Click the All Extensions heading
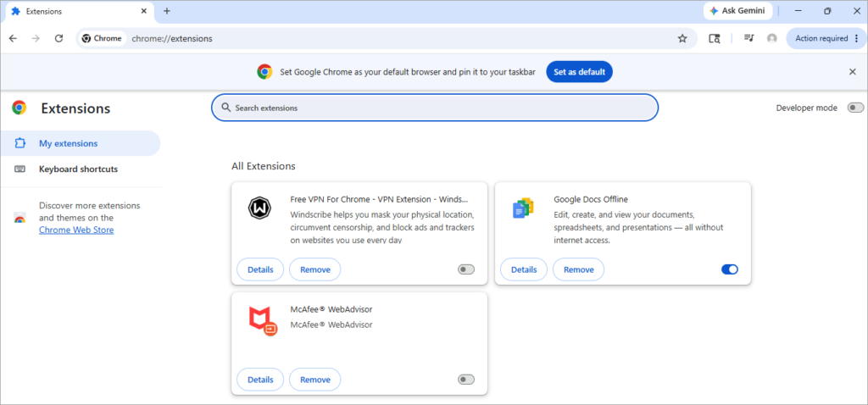 pyautogui.click(x=264, y=166)
